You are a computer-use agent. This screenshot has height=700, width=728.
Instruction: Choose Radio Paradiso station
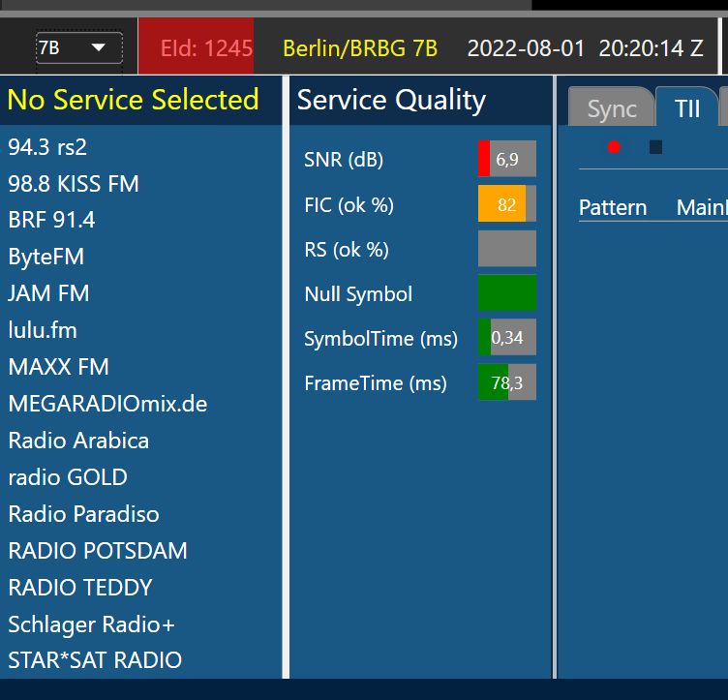click(x=83, y=514)
